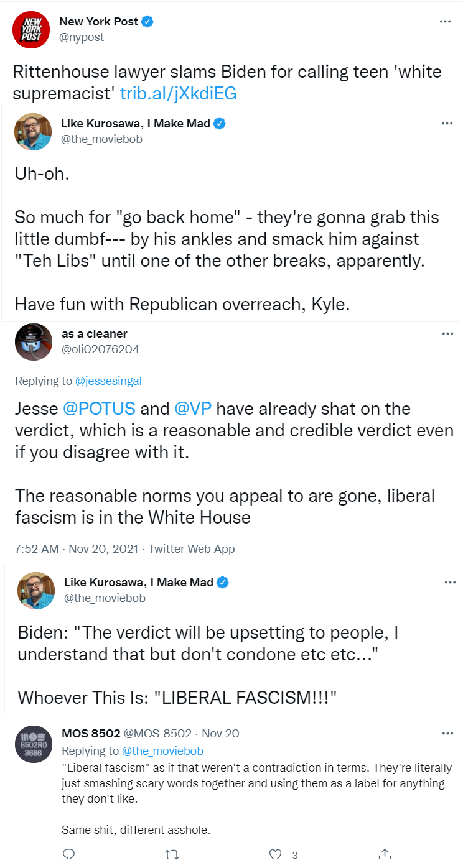Open more options menu on MOS 8502's tweet
This screenshot has height=868, width=463.
pos(447,734)
